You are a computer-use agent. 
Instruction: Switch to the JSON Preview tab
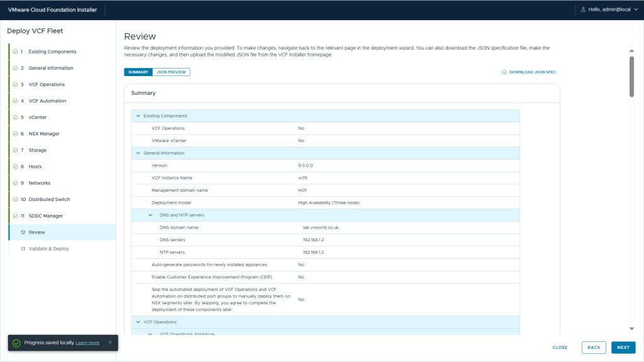(x=171, y=72)
